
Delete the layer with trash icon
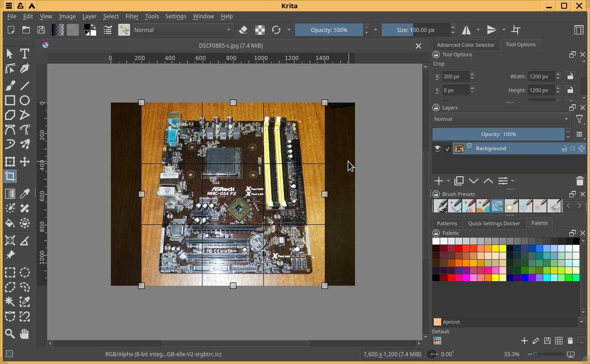[579, 181]
